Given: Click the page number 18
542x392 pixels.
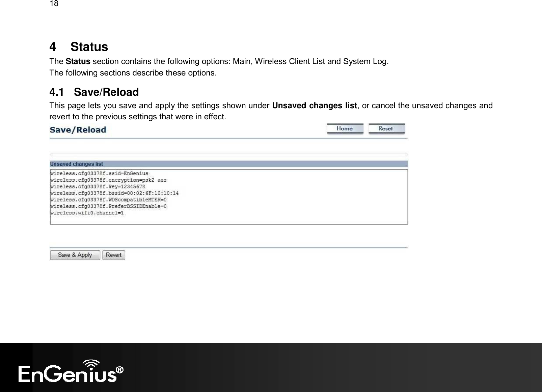Looking at the screenshot, I should (x=54, y=4).
